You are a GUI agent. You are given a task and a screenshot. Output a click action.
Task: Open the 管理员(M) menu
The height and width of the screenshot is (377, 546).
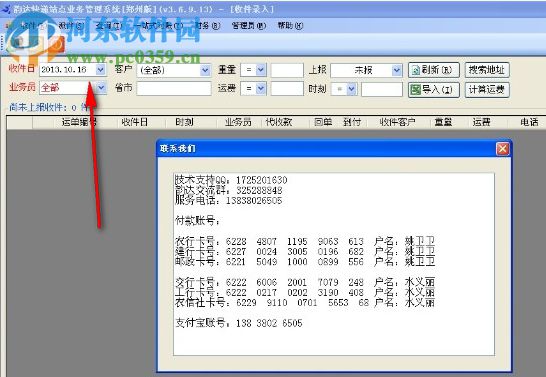tap(249, 25)
